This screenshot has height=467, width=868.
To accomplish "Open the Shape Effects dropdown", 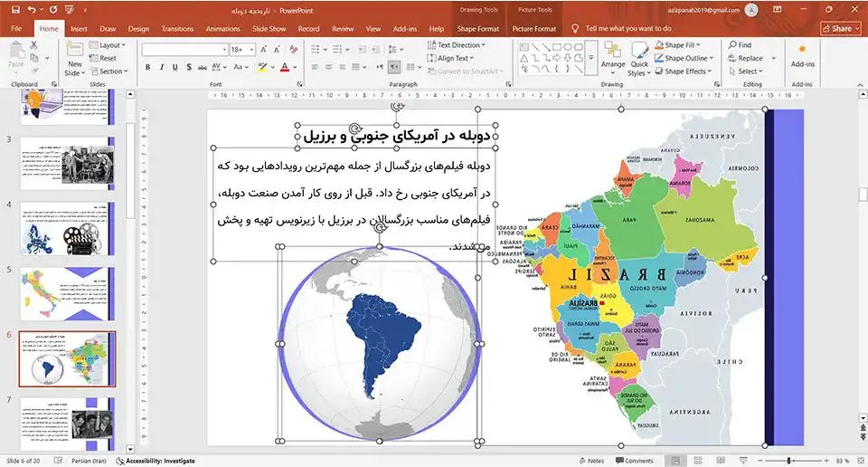I will point(684,71).
